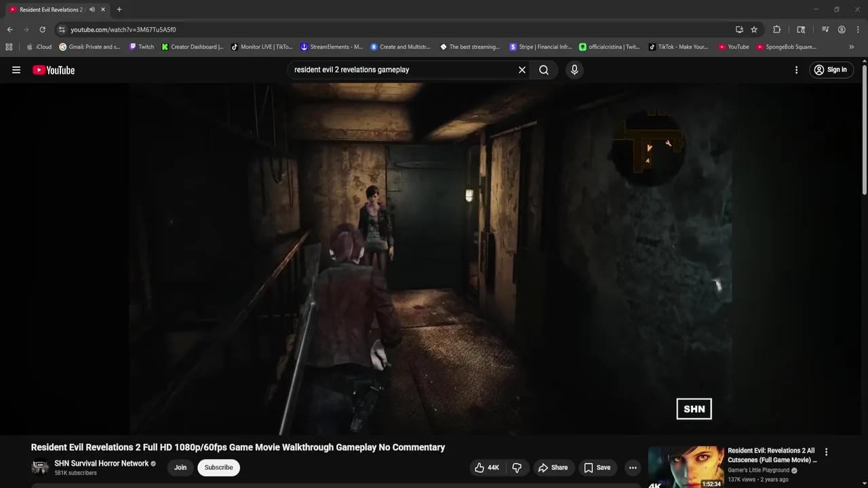Open Twitch bookmark

(142, 47)
